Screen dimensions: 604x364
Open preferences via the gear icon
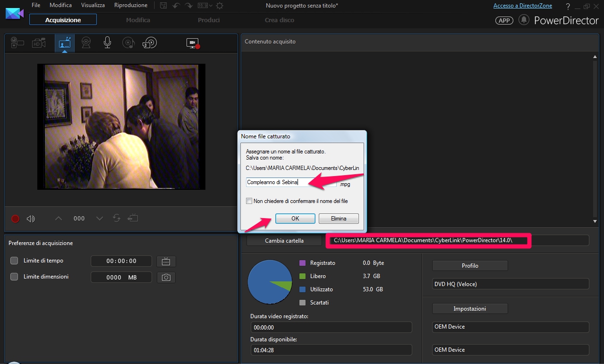[x=219, y=6]
